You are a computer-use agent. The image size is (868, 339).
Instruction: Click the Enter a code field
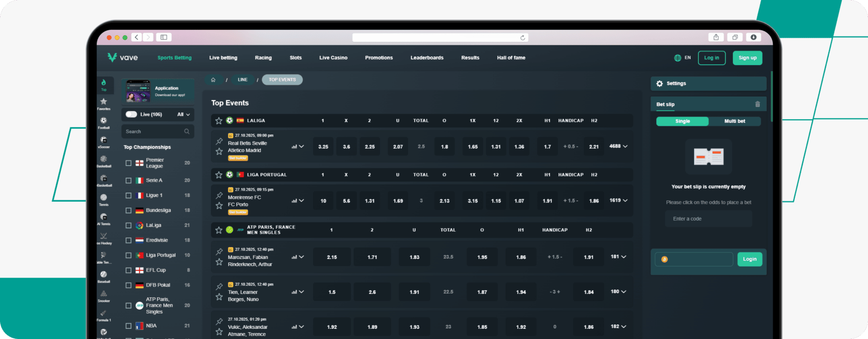pyautogui.click(x=708, y=219)
